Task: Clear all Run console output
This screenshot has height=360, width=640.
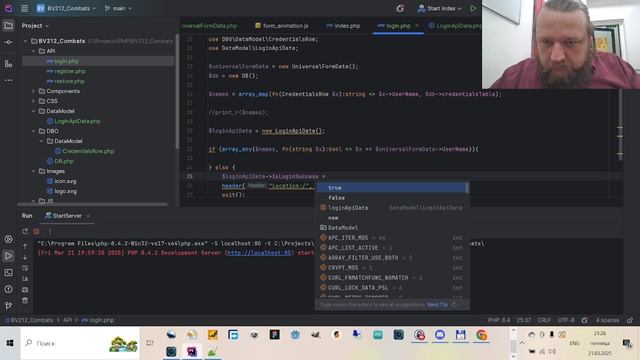Action: pos(25,300)
